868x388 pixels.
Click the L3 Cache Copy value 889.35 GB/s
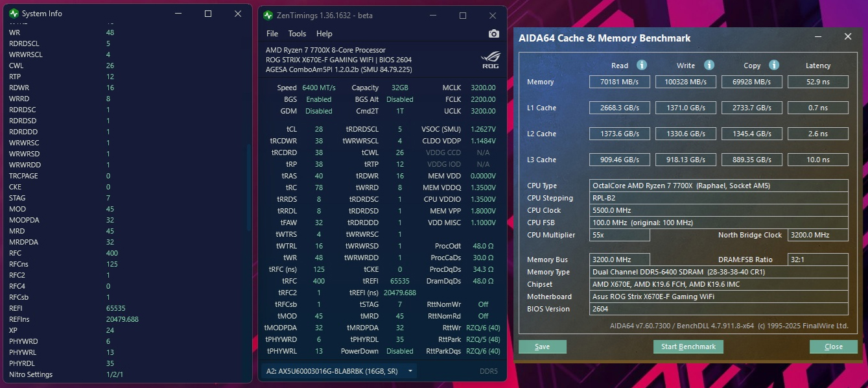(x=752, y=160)
